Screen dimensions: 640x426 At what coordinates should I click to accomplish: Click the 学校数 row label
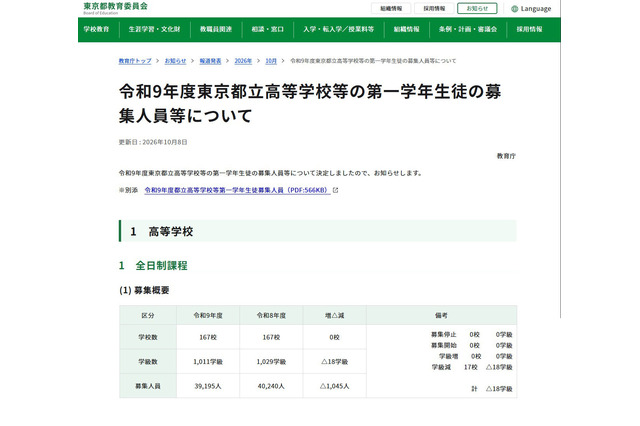click(x=148, y=337)
